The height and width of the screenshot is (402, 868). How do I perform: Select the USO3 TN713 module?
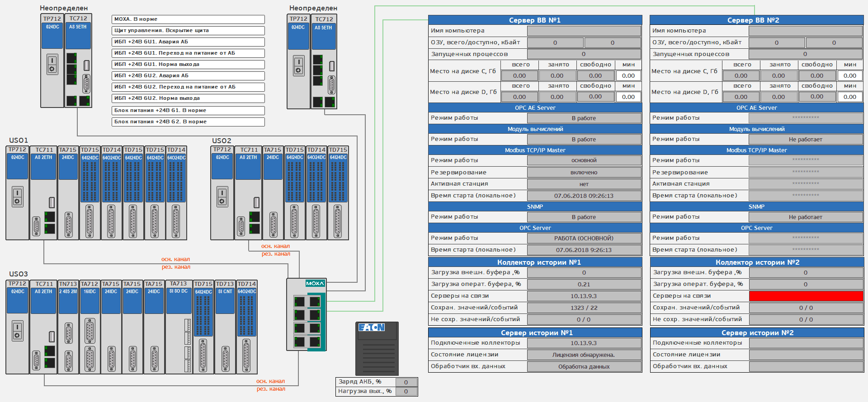(x=68, y=327)
